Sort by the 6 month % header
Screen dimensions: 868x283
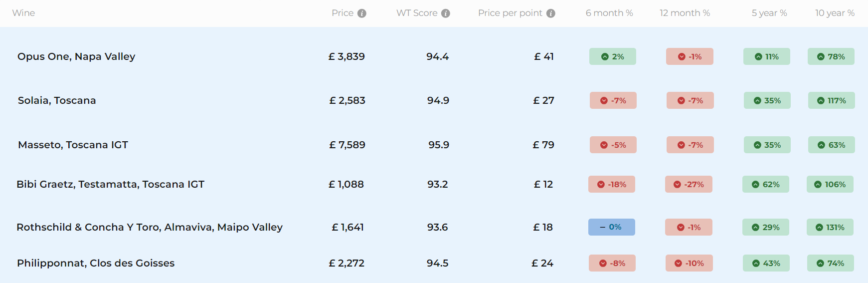tap(609, 13)
